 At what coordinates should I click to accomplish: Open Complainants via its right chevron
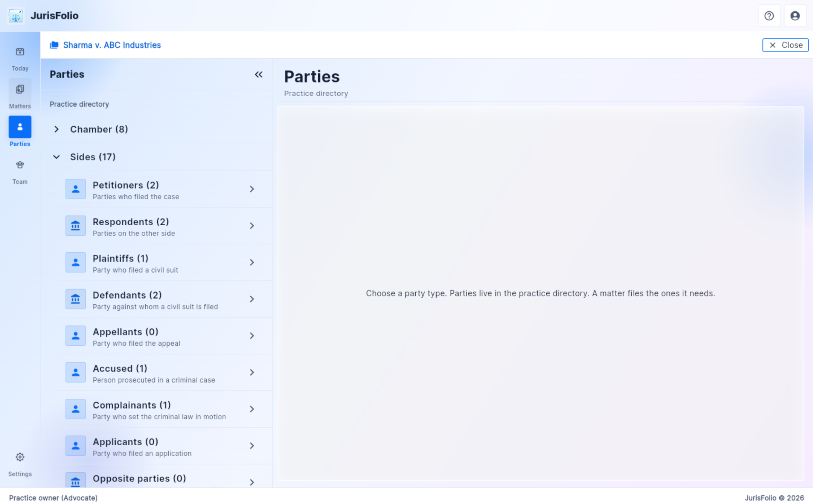pyautogui.click(x=252, y=409)
